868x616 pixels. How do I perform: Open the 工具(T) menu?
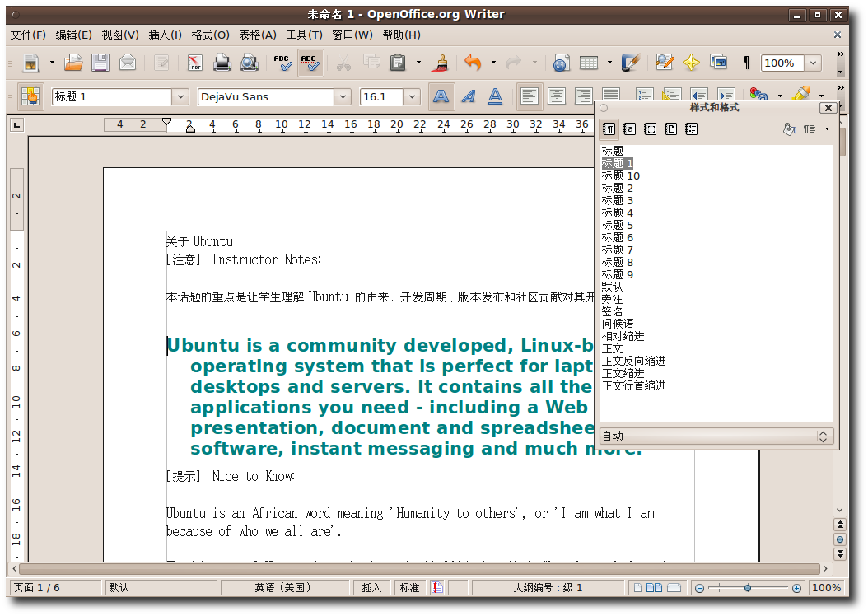pyautogui.click(x=304, y=35)
